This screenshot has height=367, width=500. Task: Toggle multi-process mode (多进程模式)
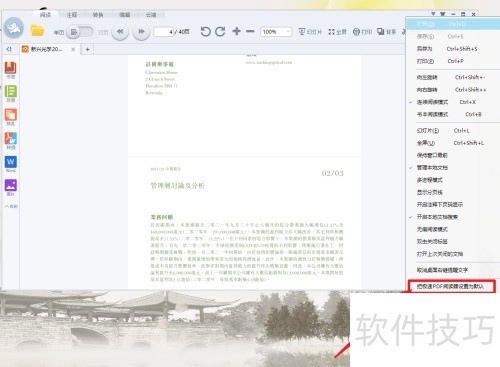pyautogui.click(x=453, y=180)
